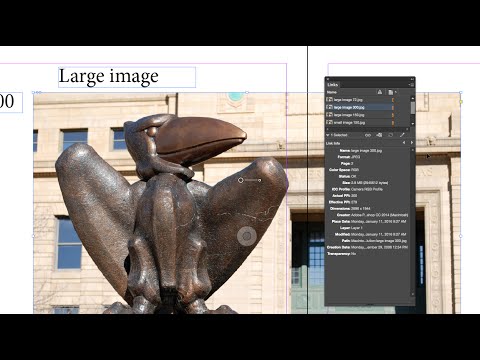Click the Layer 1 row
The width and height of the screenshot is (480, 360).
click(351, 228)
